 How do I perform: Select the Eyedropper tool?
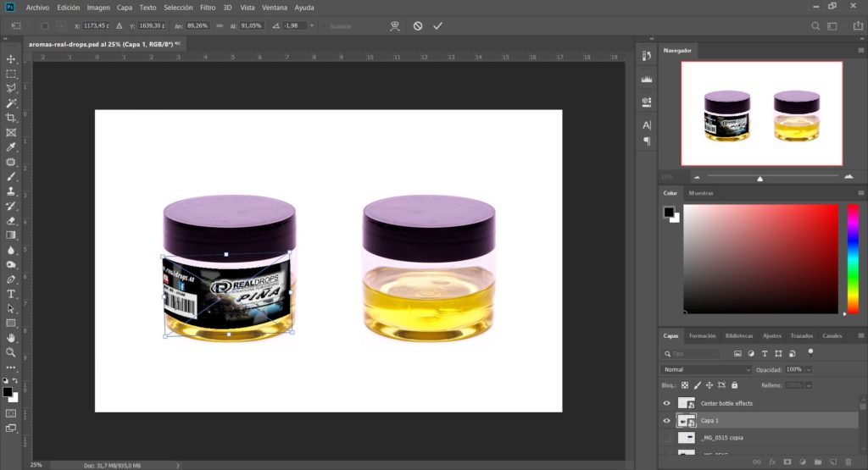pyautogui.click(x=10, y=147)
